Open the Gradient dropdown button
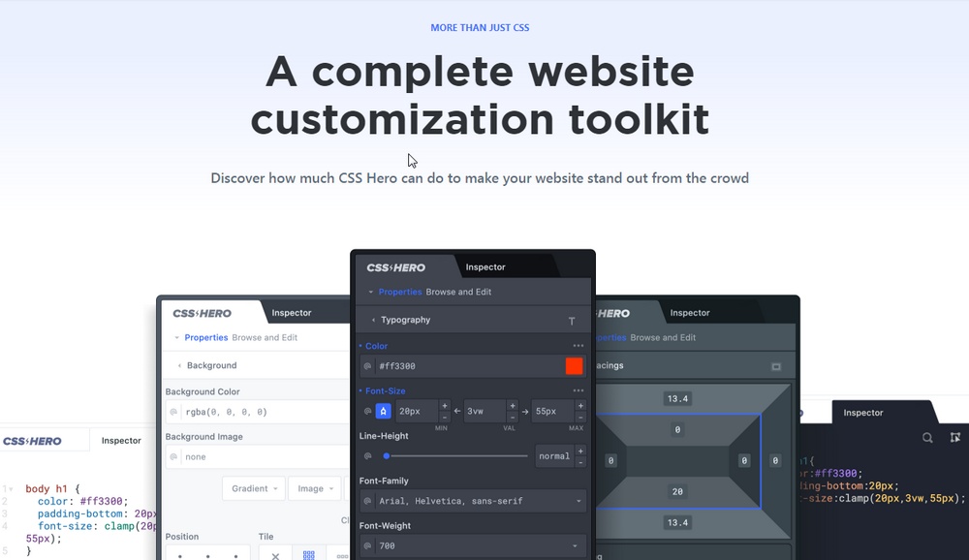This screenshot has width=969, height=560. click(254, 488)
